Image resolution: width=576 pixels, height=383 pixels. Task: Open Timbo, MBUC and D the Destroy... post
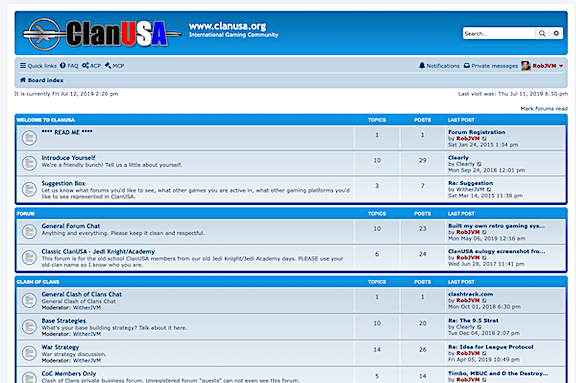pyautogui.click(x=498, y=373)
